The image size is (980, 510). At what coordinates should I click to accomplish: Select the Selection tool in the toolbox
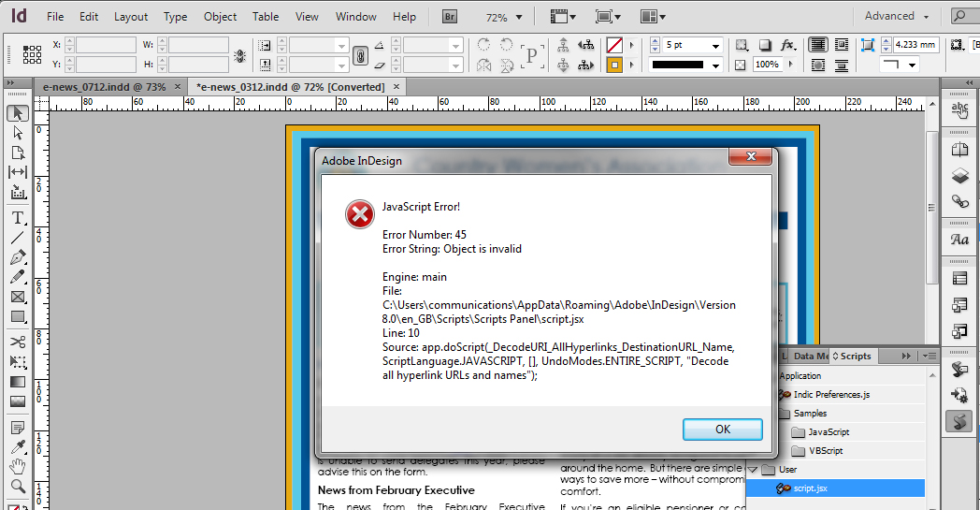(18, 113)
